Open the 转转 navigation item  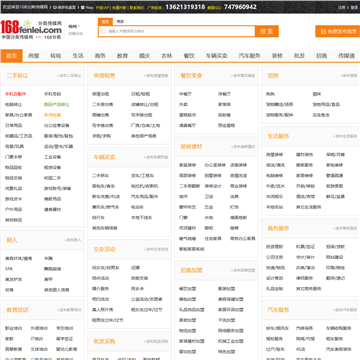[x=56, y=56]
